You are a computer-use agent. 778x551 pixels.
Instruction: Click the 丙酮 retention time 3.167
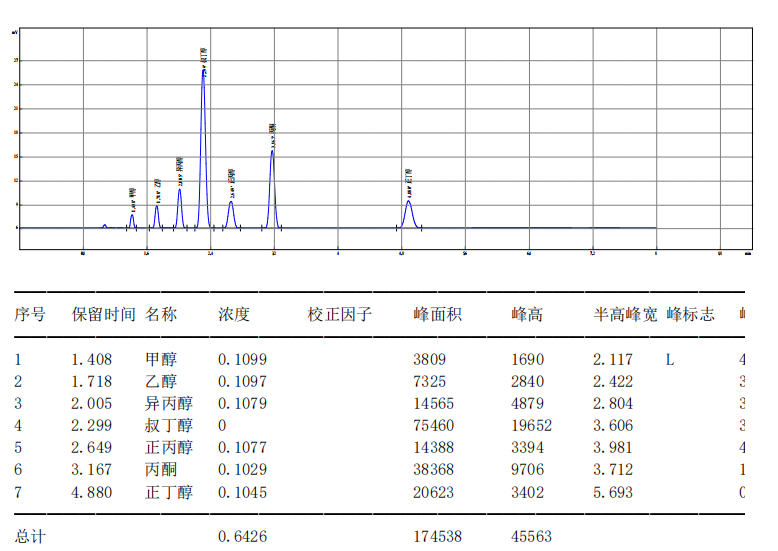click(x=92, y=470)
